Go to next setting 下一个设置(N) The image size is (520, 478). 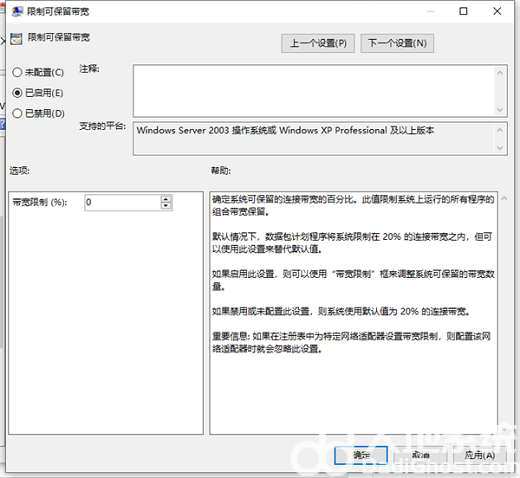[397, 43]
